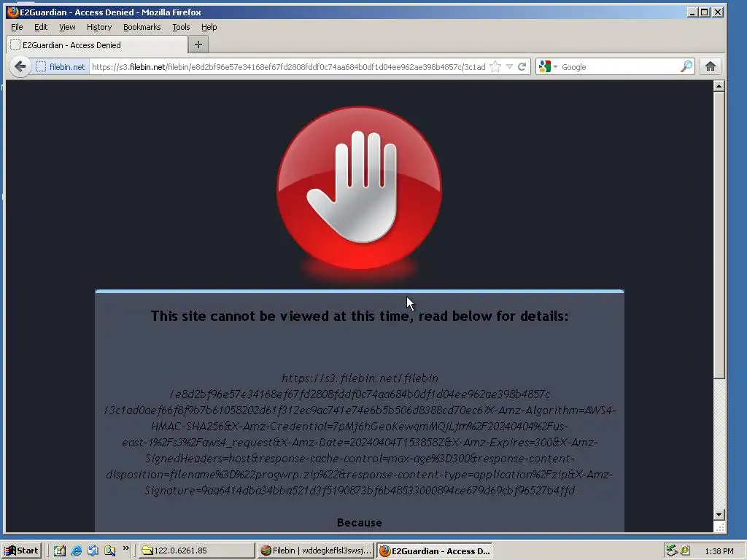Click the red stop hand image

pyautogui.click(x=359, y=190)
